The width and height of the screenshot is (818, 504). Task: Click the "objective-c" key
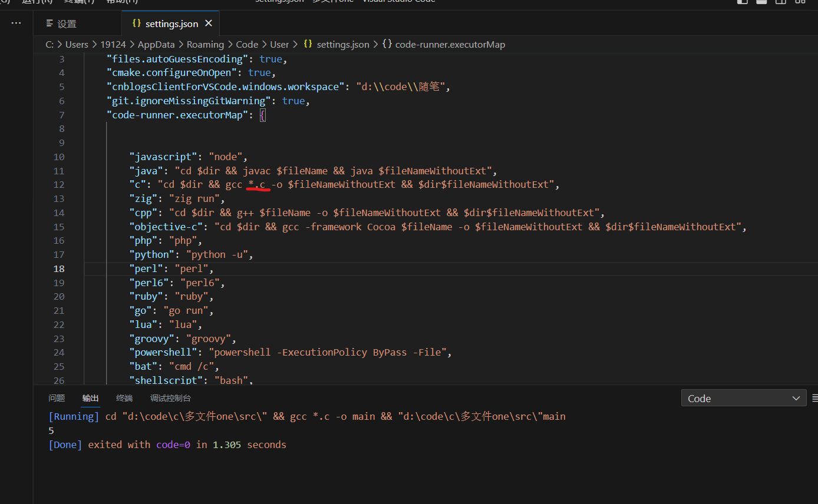point(166,227)
